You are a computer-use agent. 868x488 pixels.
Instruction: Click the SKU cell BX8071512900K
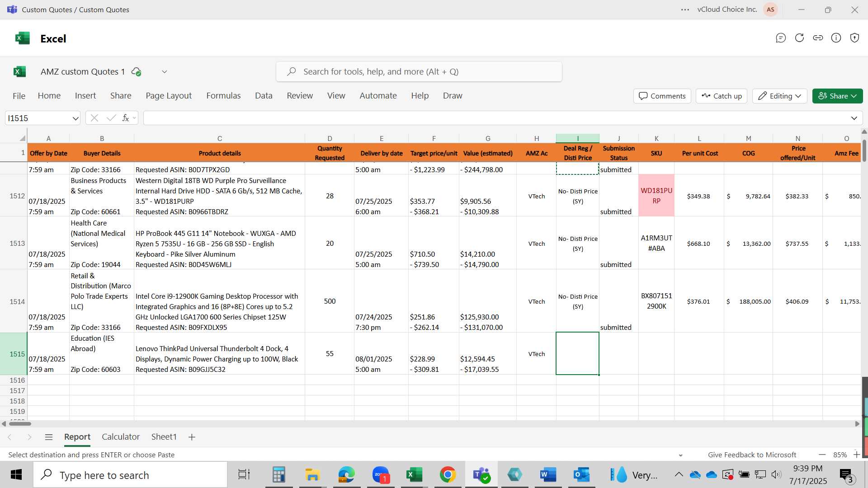coord(656,301)
